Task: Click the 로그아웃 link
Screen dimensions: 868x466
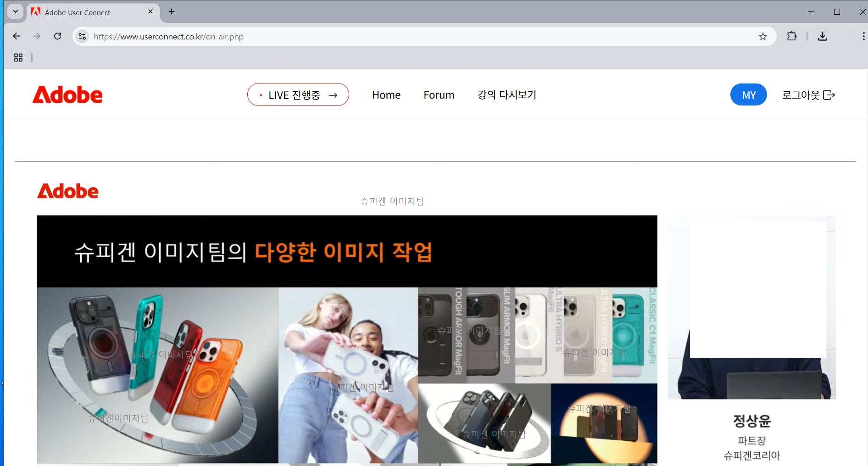Action: coord(808,94)
